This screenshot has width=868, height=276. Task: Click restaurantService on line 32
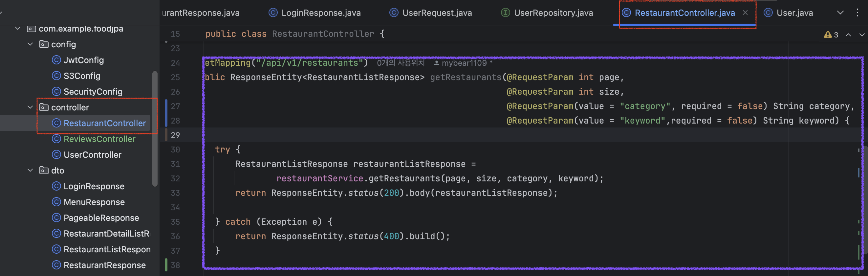coord(319,178)
